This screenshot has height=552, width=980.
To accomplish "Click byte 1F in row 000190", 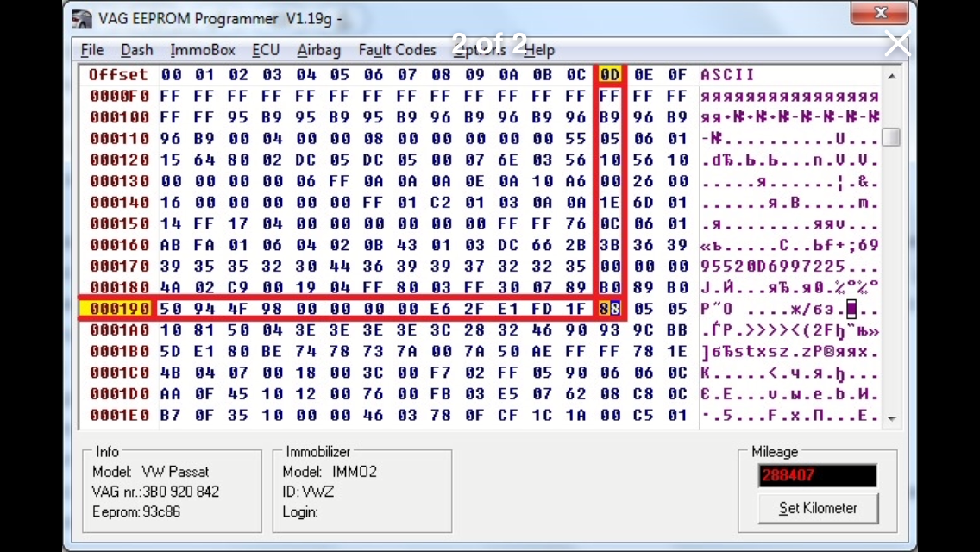I will (575, 309).
